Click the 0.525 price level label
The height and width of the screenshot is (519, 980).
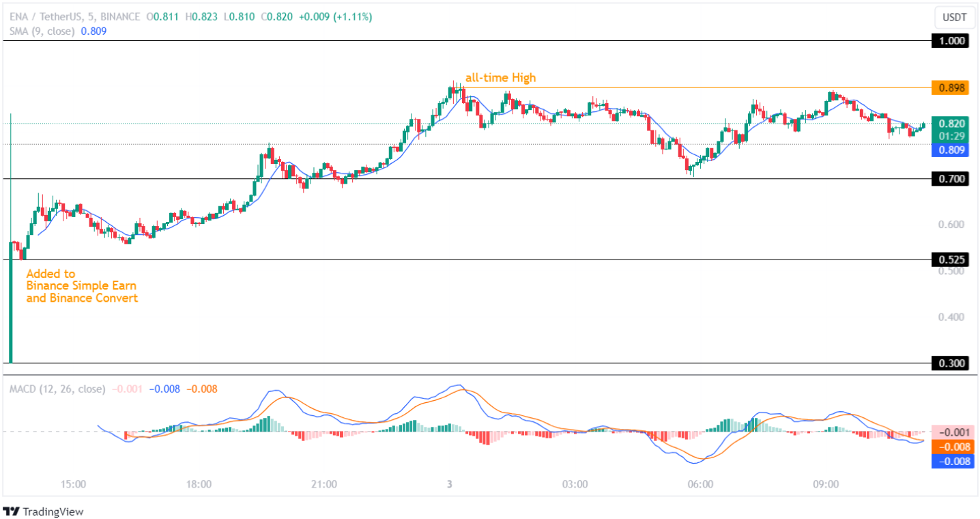coord(950,259)
